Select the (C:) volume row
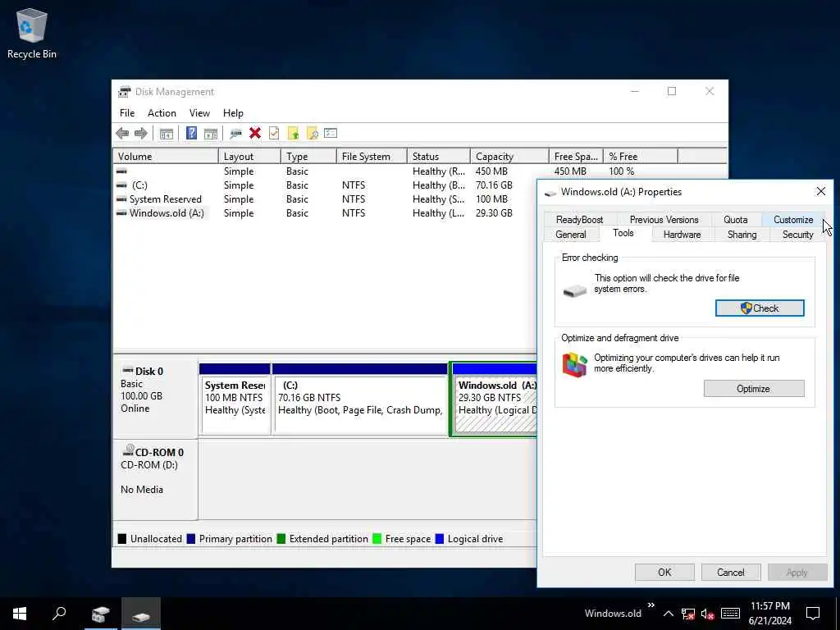This screenshot has height=630, width=840. [325, 185]
